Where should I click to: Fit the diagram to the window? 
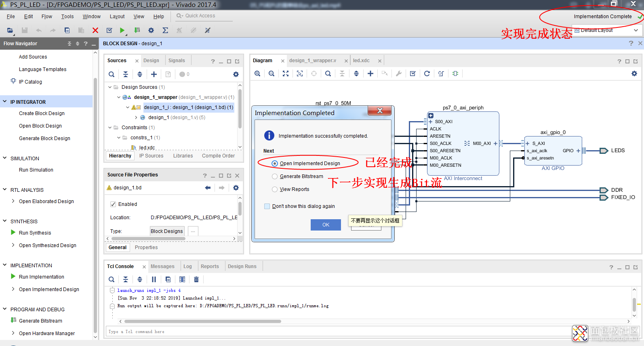coord(286,73)
